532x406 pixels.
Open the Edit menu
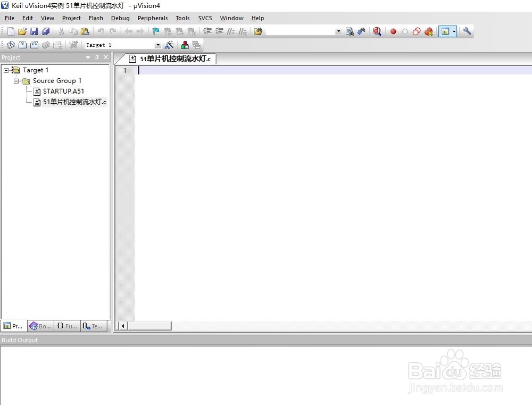coord(28,18)
